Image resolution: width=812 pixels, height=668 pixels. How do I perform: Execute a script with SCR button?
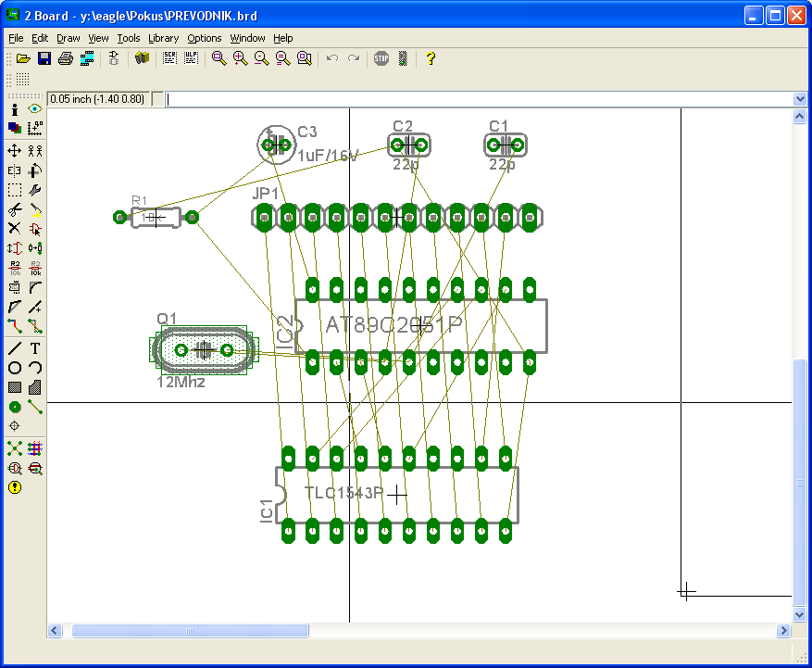169,58
